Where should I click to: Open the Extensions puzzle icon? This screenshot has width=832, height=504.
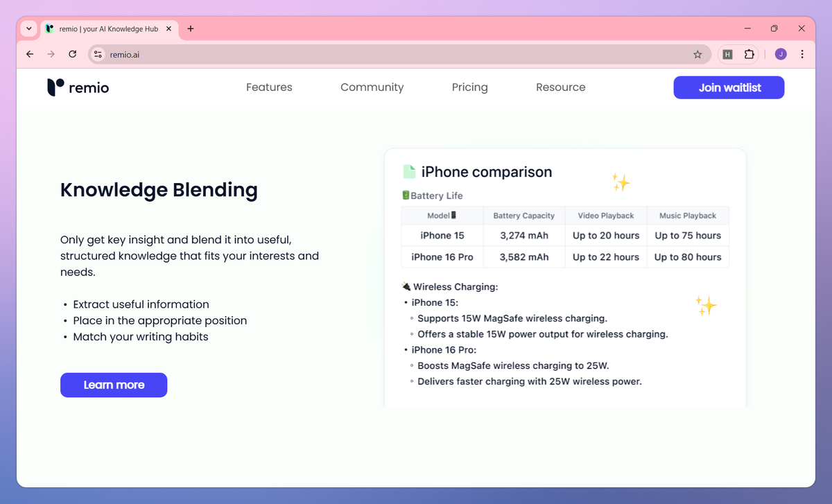(749, 54)
